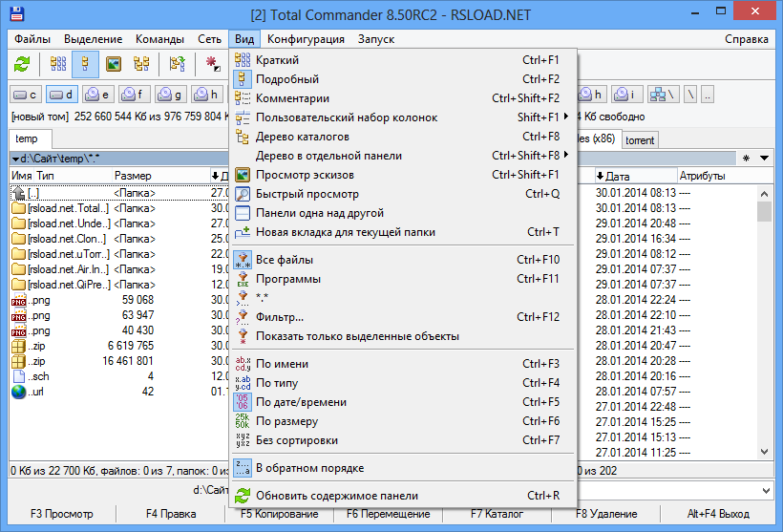Screen dimensions: 783x532
Task: Click right panel scrollbar down arrow
Action: (765, 452)
